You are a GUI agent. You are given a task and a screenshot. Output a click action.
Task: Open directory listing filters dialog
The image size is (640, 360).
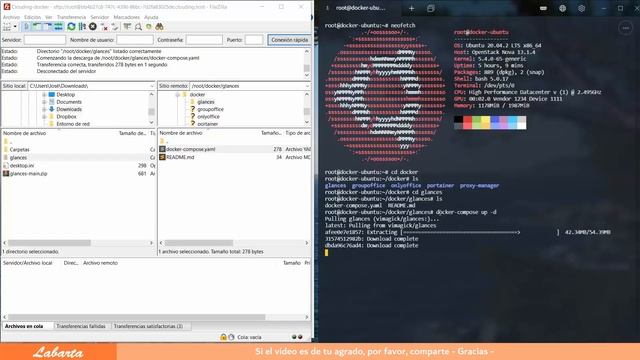pyautogui.click(x=127, y=27)
